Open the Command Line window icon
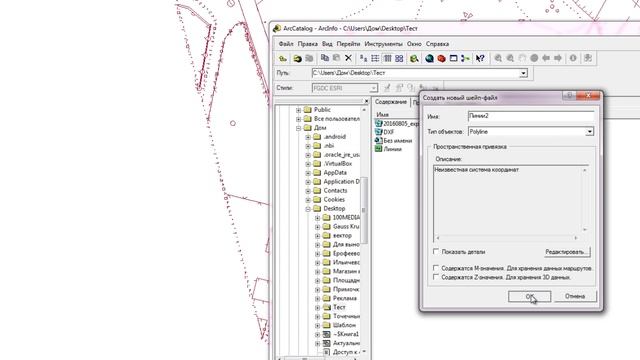The image size is (640, 360). click(453, 58)
